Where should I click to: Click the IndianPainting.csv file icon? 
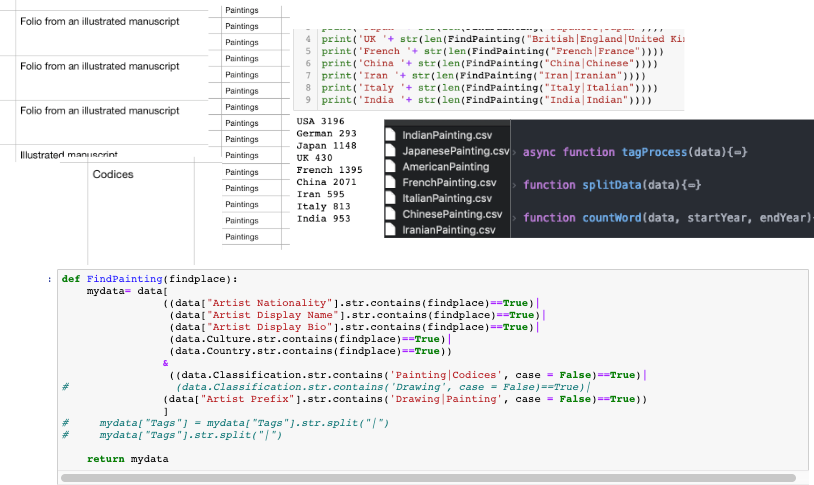391,135
